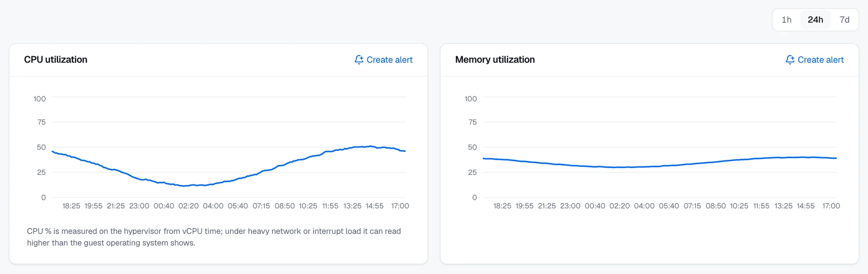The width and height of the screenshot is (868, 274).
Task: Click CPU chart x-axis label 02:20
Action: point(189,206)
